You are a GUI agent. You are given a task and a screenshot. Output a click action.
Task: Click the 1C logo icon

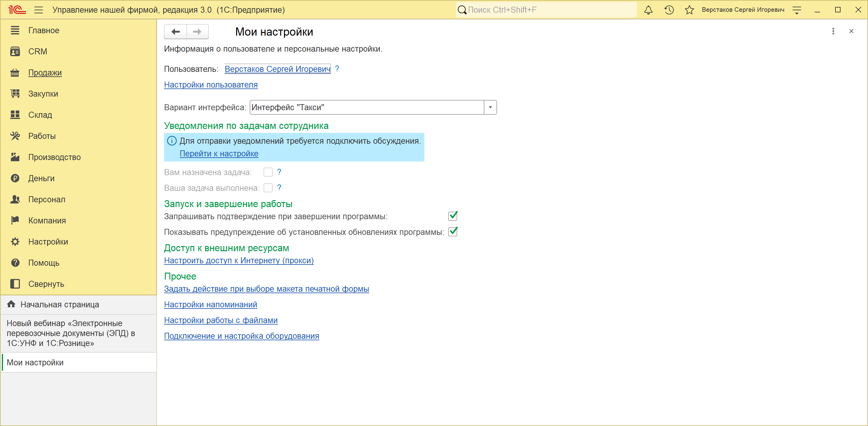17,10
